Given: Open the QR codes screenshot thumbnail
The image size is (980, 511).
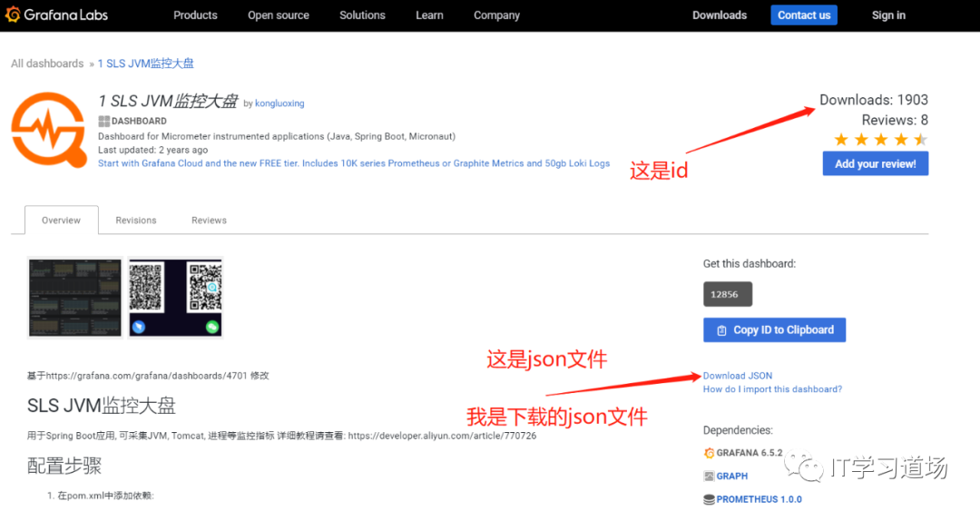Looking at the screenshot, I should [x=176, y=298].
